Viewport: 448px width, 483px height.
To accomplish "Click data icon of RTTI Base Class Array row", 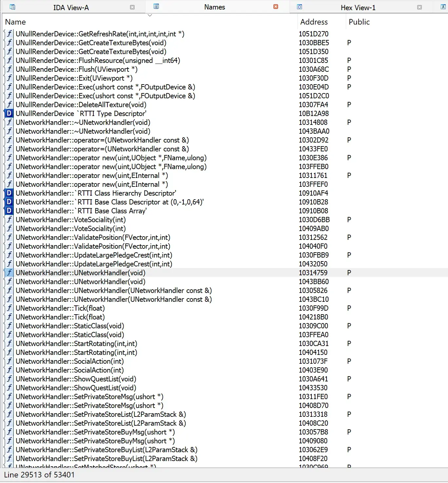I will click(9, 211).
